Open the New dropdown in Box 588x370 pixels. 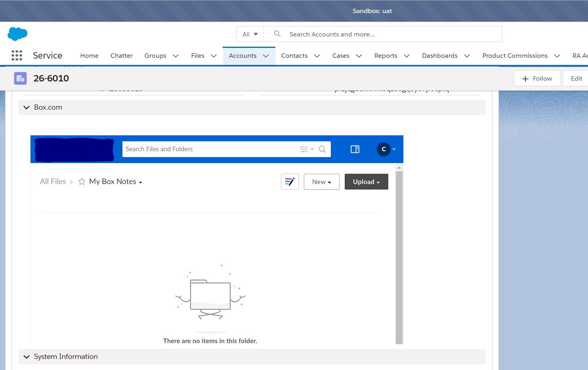tap(321, 182)
